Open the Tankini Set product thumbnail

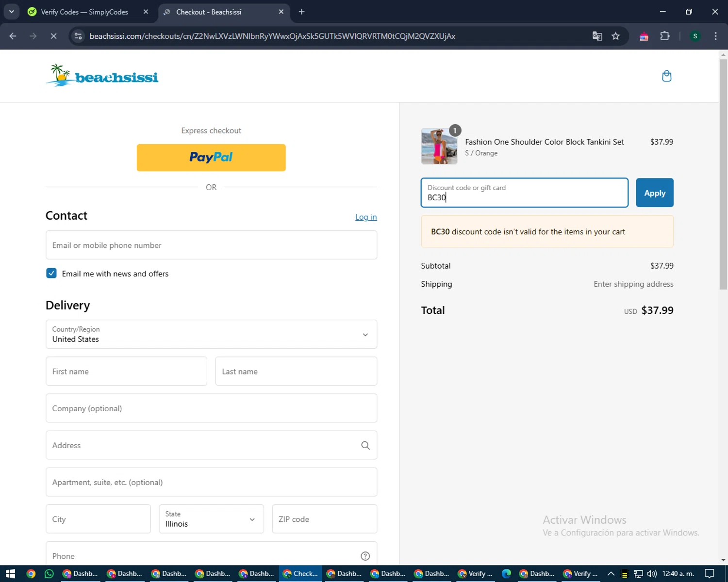click(439, 146)
